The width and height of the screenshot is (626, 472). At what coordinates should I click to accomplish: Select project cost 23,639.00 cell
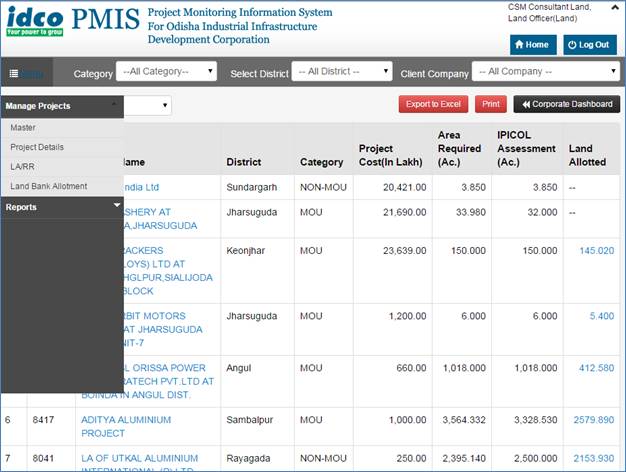[404, 250]
